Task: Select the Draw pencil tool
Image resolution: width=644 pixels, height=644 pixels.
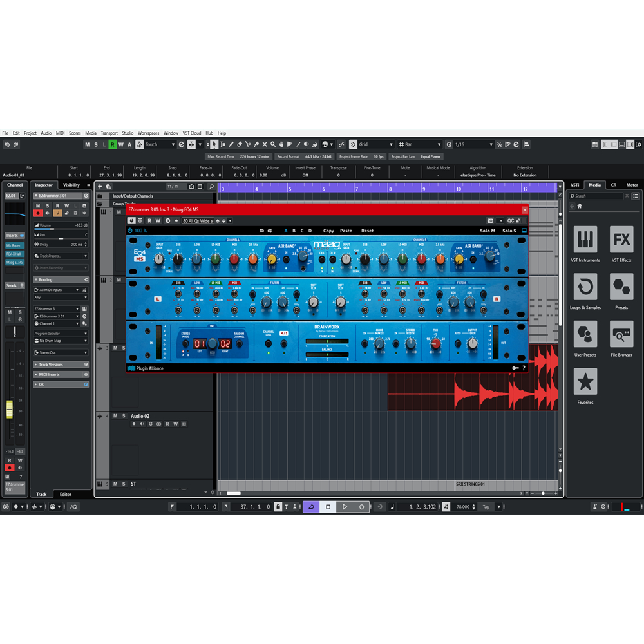Action: [231, 144]
